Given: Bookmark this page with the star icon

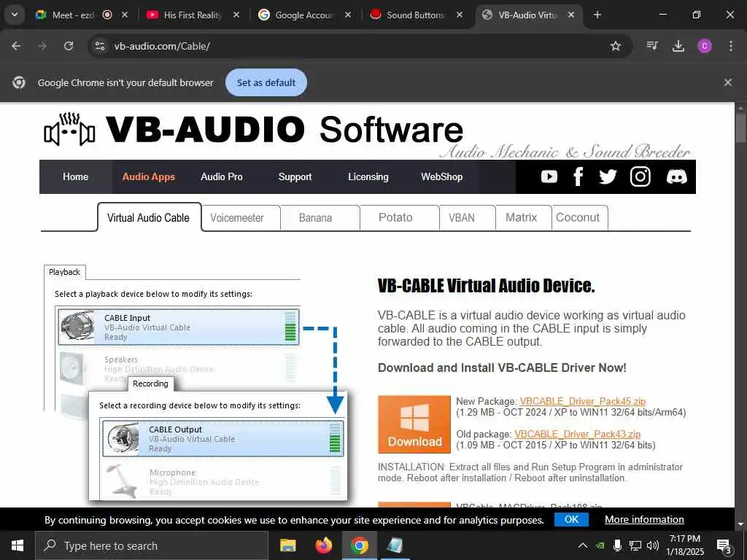Looking at the screenshot, I should point(616,46).
